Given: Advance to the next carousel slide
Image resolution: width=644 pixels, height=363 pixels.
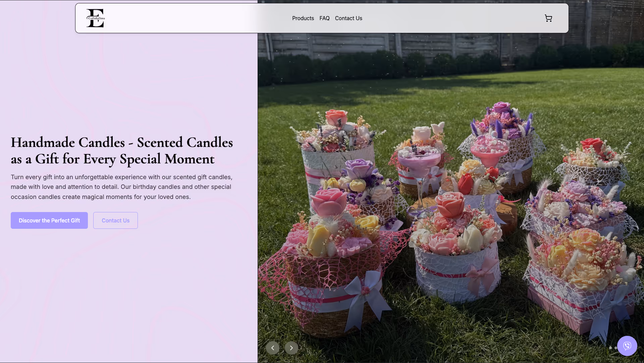Looking at the screenshot, I should [x=291, y=348].
